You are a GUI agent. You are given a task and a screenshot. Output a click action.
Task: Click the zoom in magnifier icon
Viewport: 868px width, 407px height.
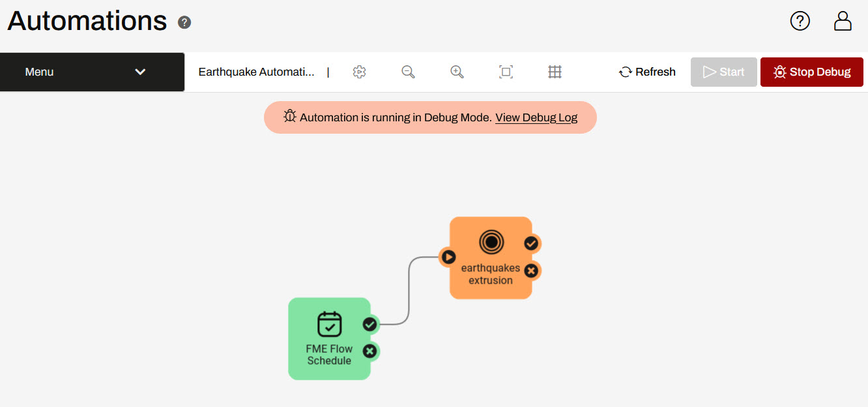pos(457,72)
